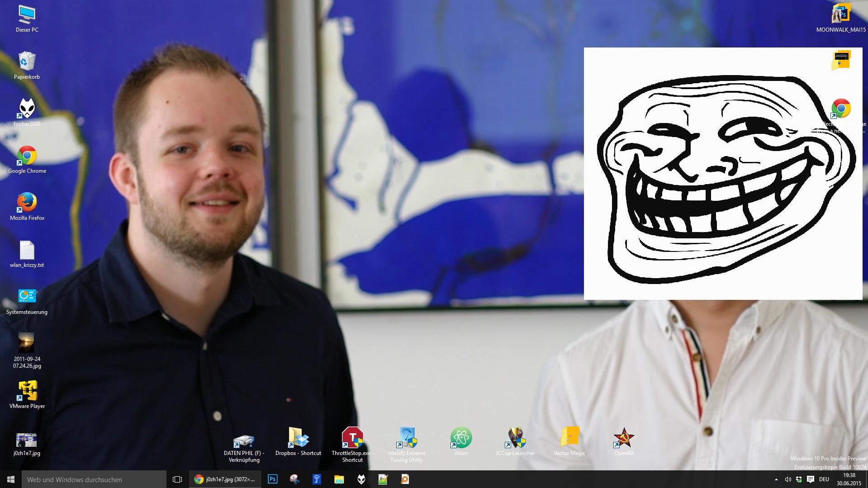The height and width of the screenshot is (488, 868).
Task: Select the Atom editor desktop shortcut
Action: [x=461, y=441]
